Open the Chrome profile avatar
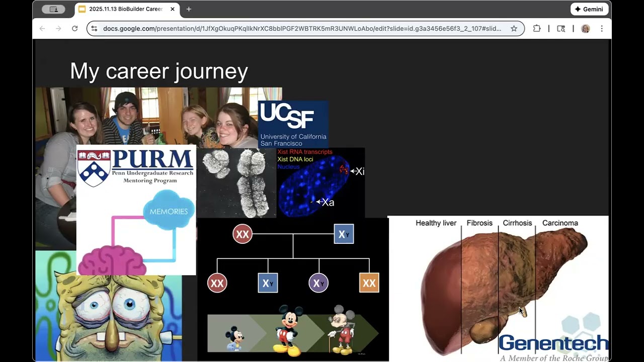The height and width of the screenshot is (362, 644). click(585, 29)
